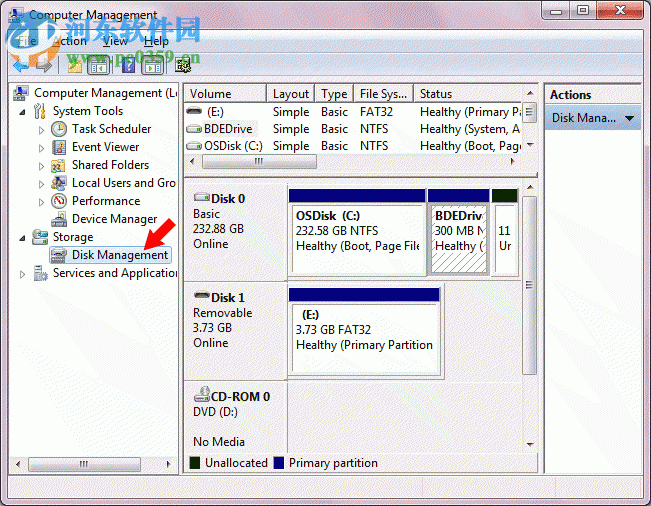Click the Unallocated legend color swatch
Screen dimensions: 651x506
pos(195,463)
